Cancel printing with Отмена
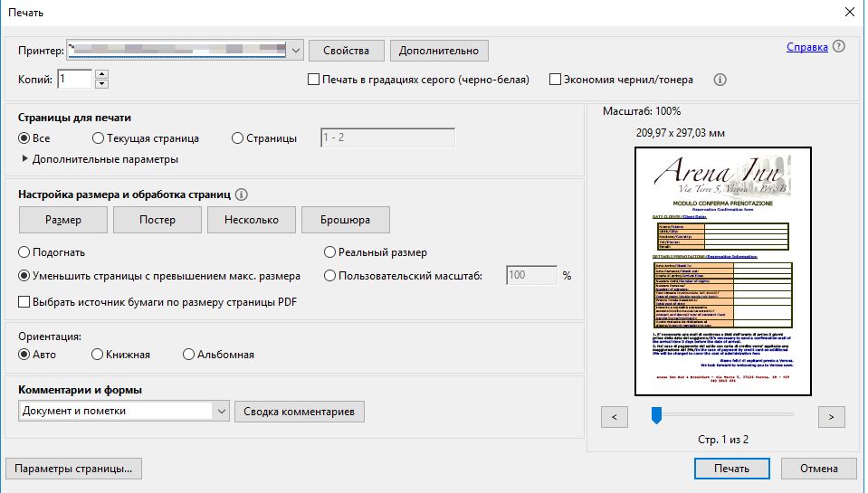868x493 pixels. click(x=819, y=469)
